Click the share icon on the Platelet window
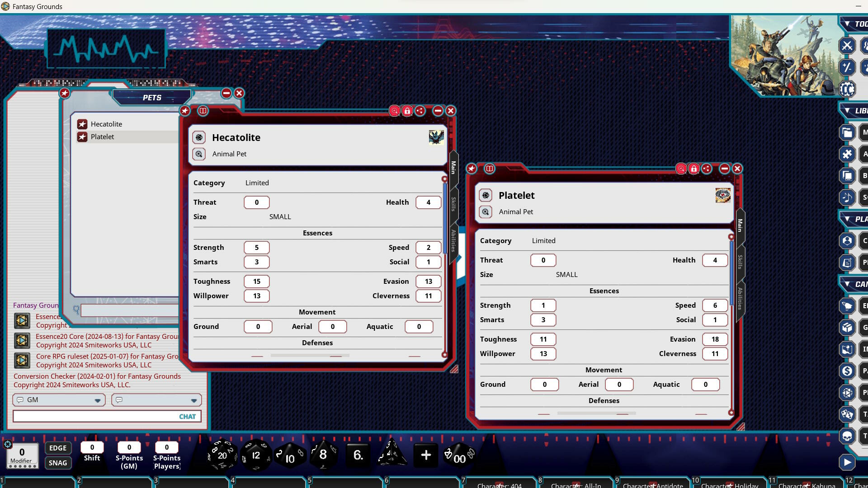868x488 pixels. click(x=707, y=169)
